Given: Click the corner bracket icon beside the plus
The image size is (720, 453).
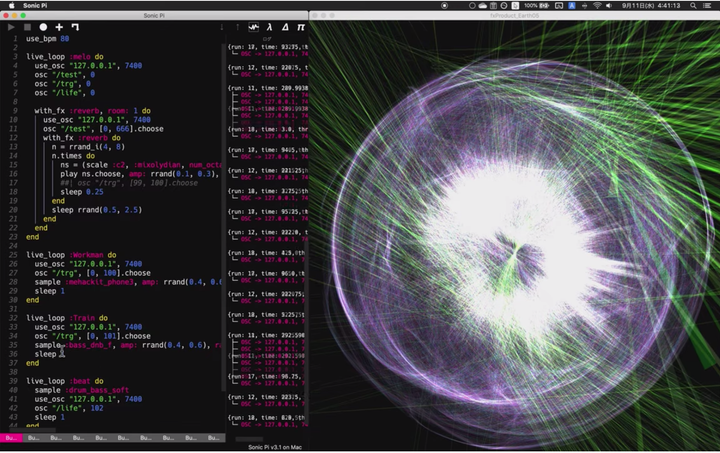Looking at the screenshot, I should (x=75, y=27).
